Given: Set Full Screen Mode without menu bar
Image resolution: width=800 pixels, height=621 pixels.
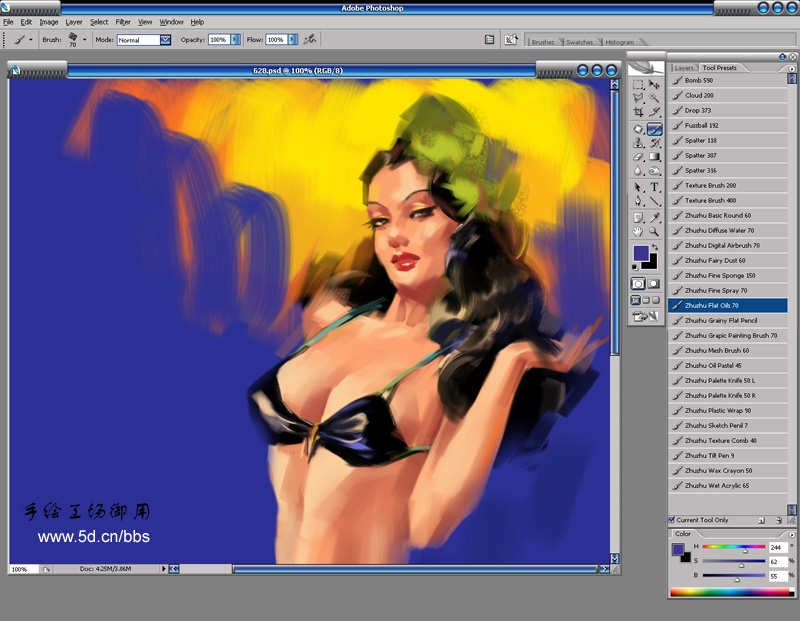Looking at the screenshot, I should coord(656,301).
